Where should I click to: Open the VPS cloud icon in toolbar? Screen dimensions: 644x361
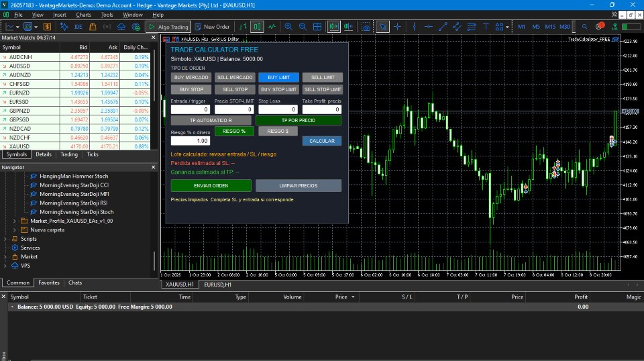(121, 27)
